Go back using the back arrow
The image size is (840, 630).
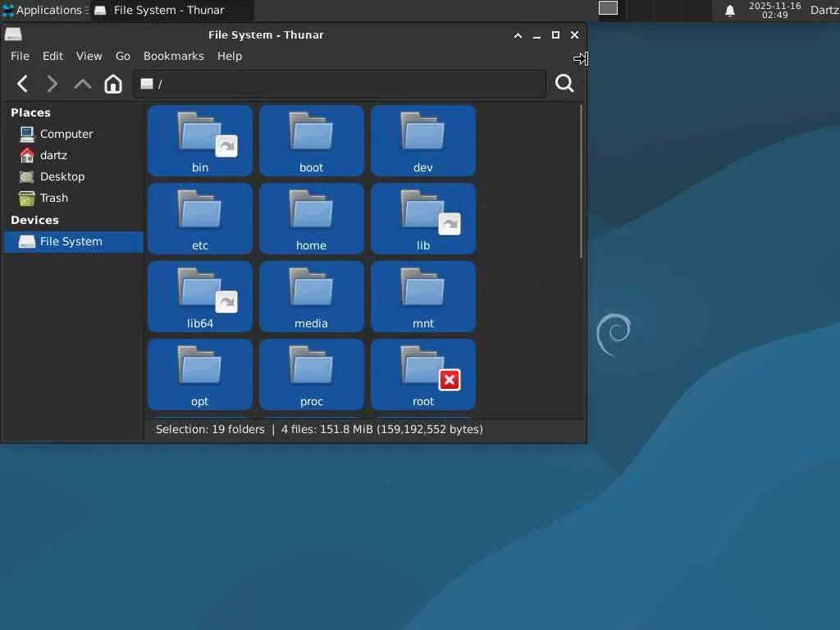[23, 84]
